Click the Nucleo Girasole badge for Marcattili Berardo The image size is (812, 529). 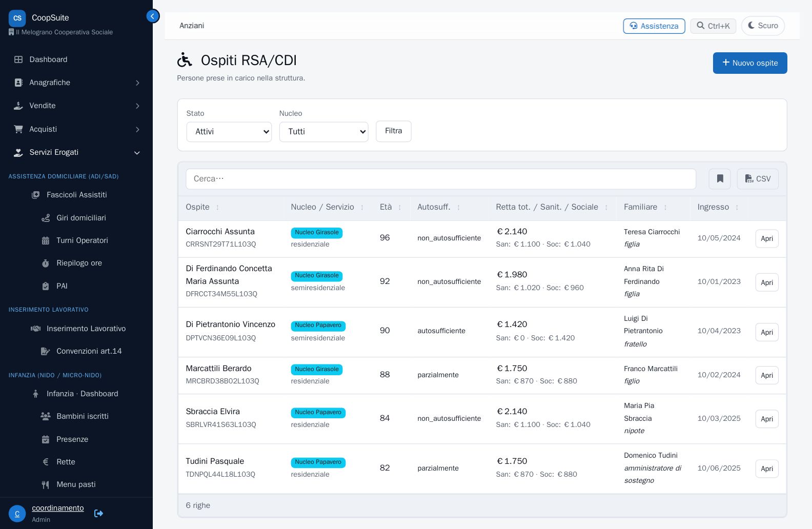pos(317,370)
